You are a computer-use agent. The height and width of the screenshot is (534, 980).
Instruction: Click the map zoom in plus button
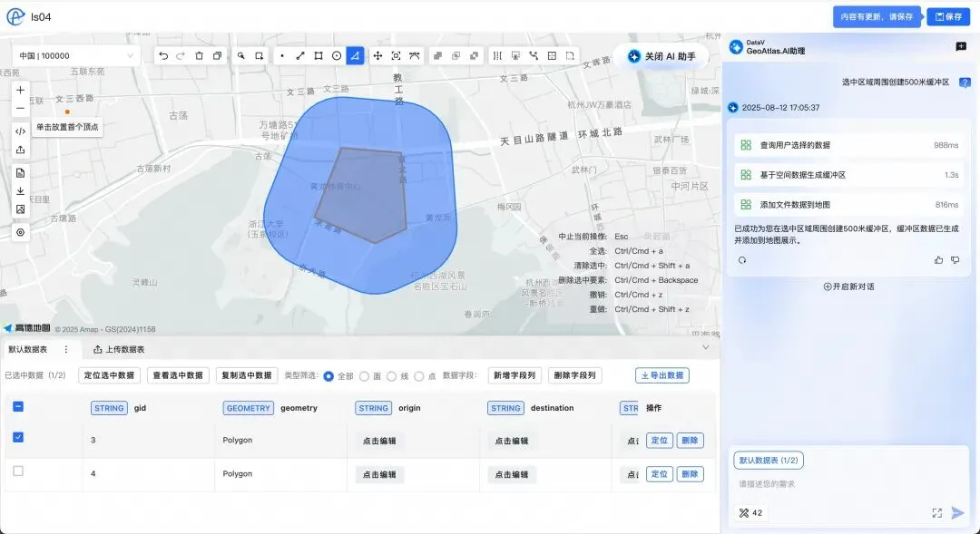coord(20,90)
